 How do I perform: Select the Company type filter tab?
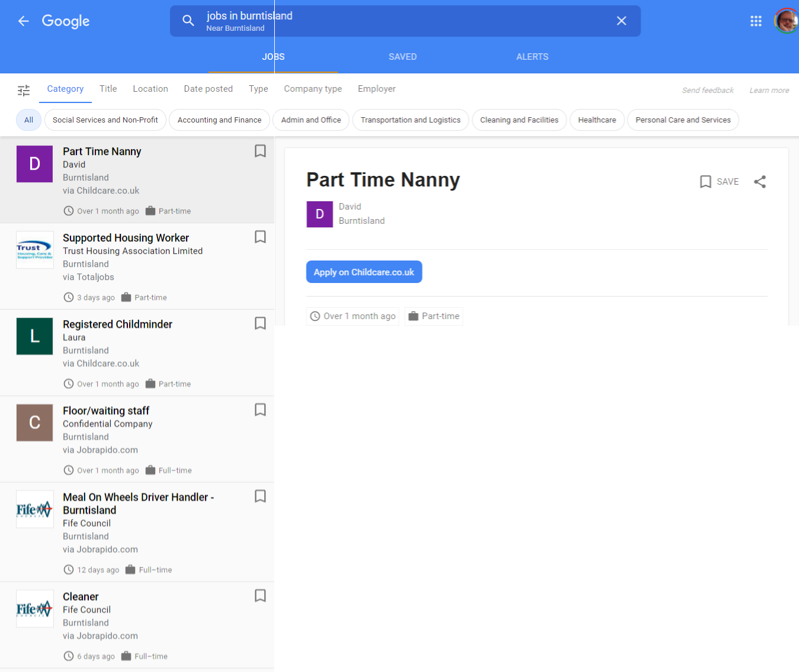313,89
